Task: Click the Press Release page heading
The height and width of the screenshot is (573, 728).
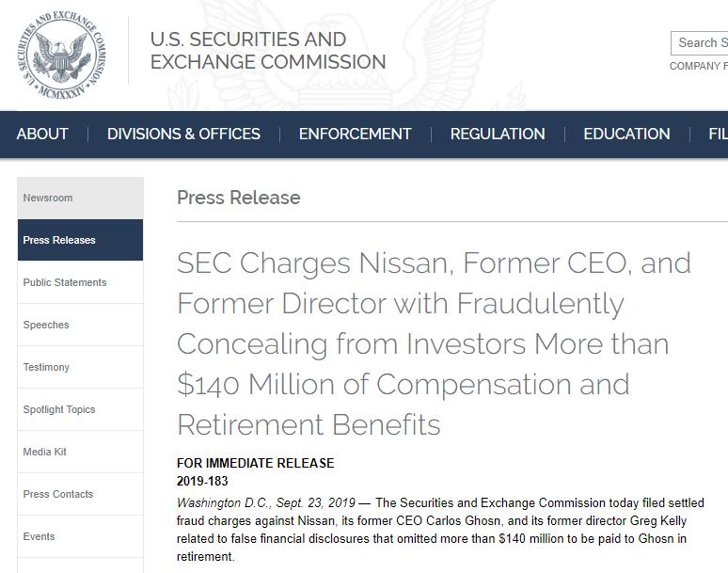Action: (x=239, y=198)
